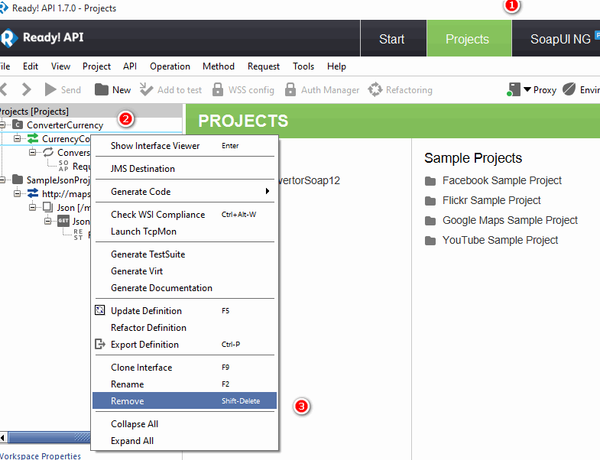Switch to the Start tab

[x=391, y=39]
